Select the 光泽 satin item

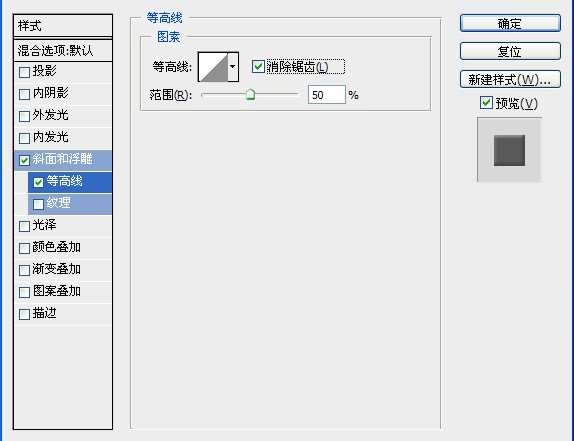63,225
